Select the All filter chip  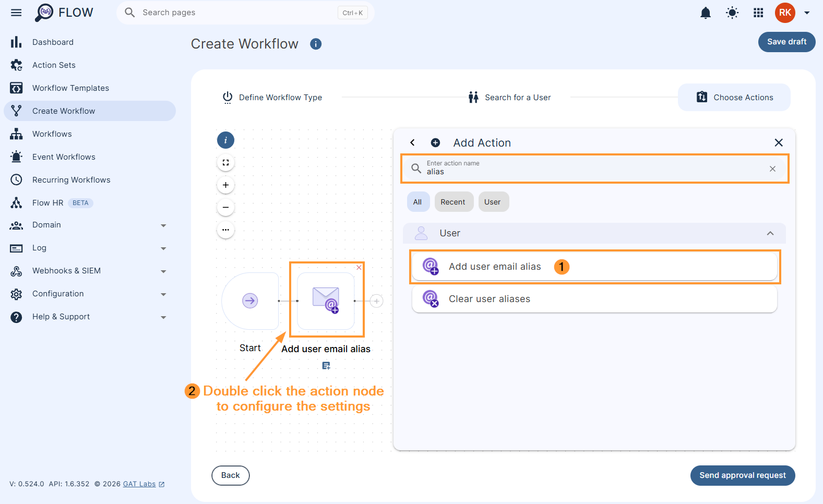pyautogui.click(x=418, y=202)
